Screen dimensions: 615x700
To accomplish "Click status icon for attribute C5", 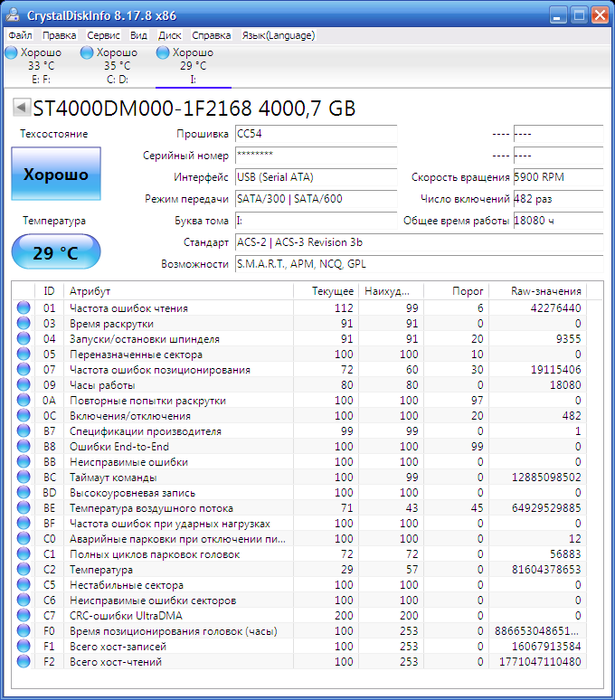I will click(24, 584).
